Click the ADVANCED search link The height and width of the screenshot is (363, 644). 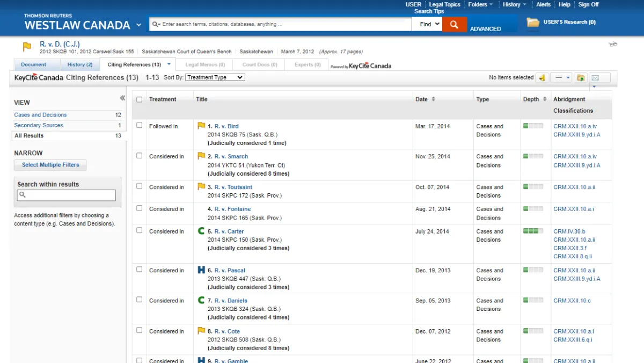tap(486, 29)
